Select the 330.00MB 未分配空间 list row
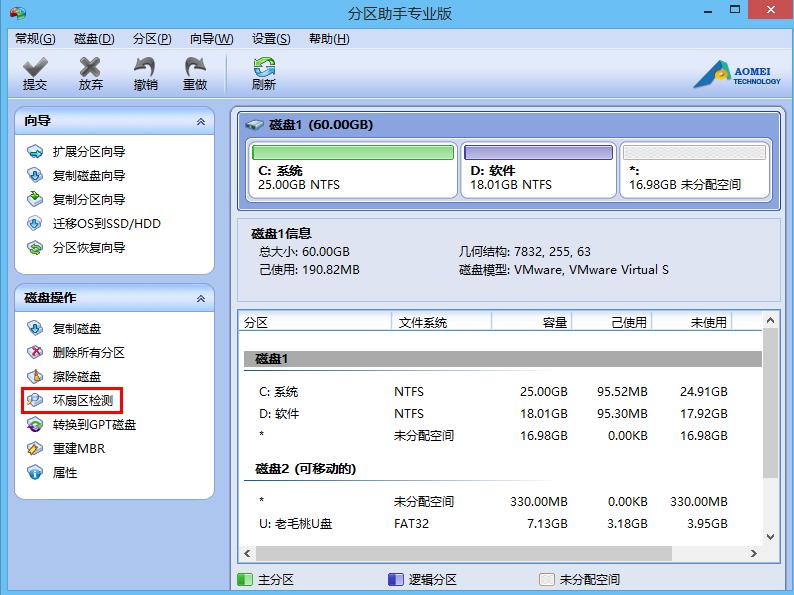The image size is (794, 595). 502,501
